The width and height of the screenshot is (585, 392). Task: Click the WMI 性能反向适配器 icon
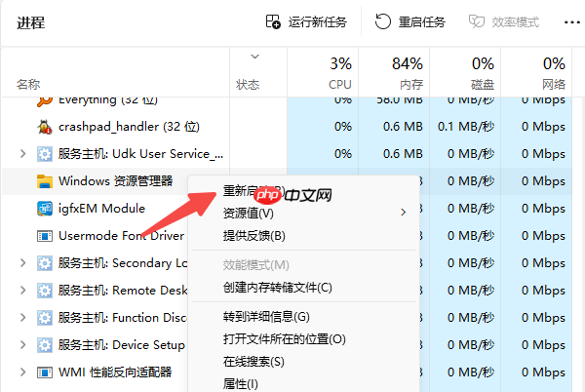[x=44, y=372]
